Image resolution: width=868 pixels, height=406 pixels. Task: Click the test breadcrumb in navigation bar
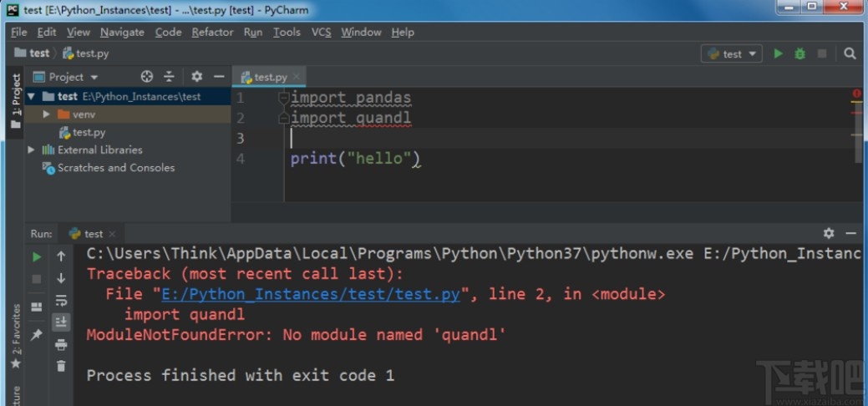(x=32, y=53)
